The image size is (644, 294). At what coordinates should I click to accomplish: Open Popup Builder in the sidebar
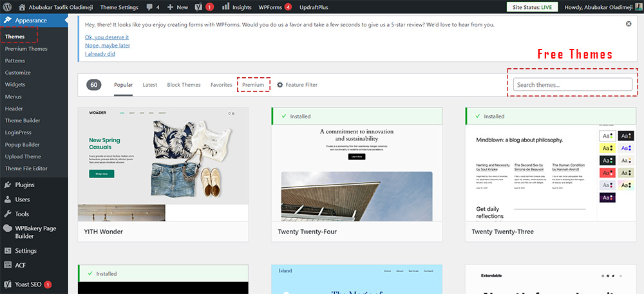coord(22,145)
